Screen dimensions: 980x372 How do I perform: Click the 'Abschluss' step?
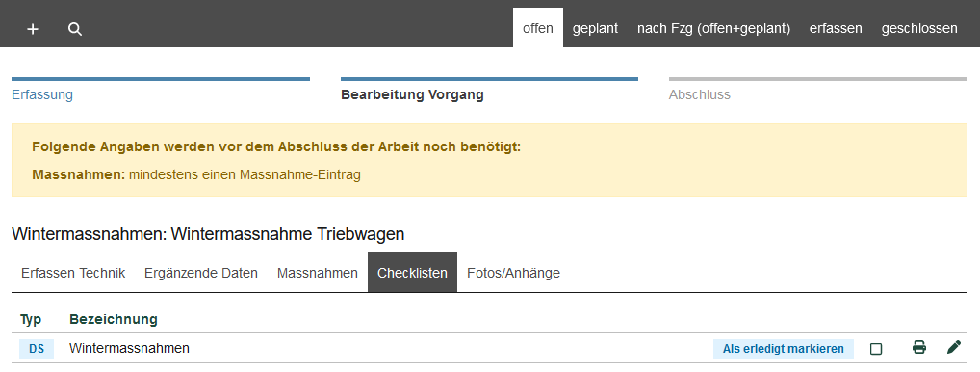(x=699, y=95)
